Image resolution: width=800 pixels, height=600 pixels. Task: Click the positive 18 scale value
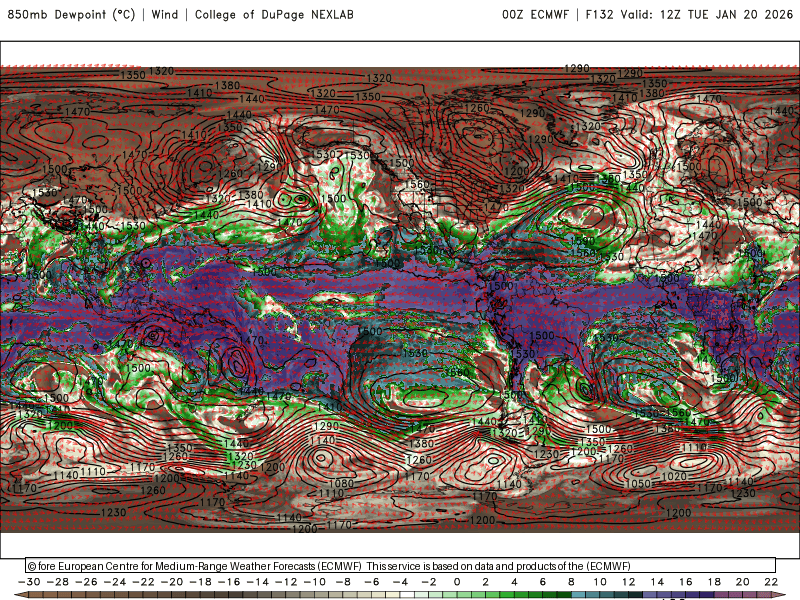point(714,582)
